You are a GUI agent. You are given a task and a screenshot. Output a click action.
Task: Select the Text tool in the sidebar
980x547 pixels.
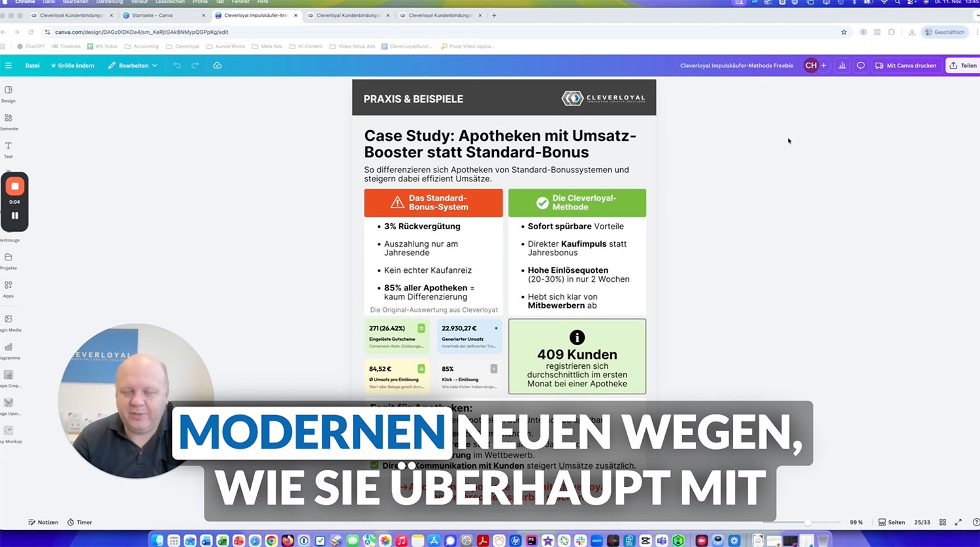(x=8, y=150)
